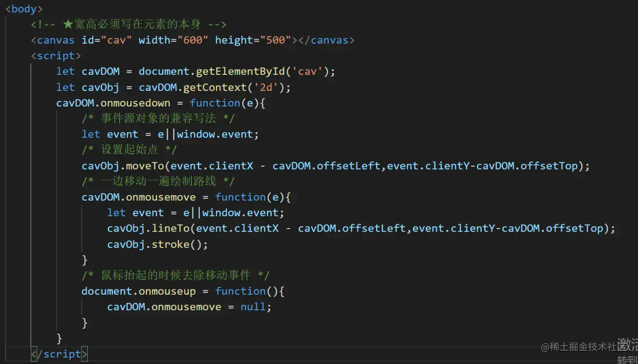638x364 pixels.
Task: Click the height="500" attribute value
Action: [254, 40]
